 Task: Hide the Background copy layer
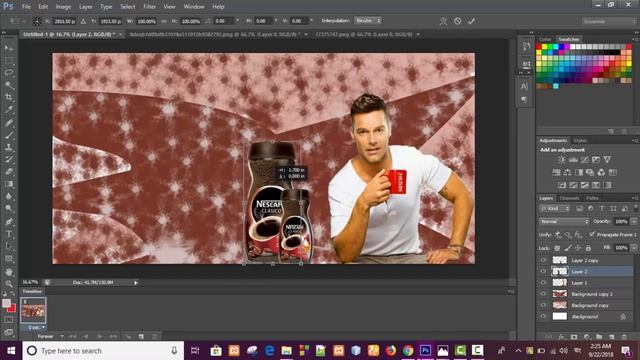pyautogui.click(x=543, y=305)
